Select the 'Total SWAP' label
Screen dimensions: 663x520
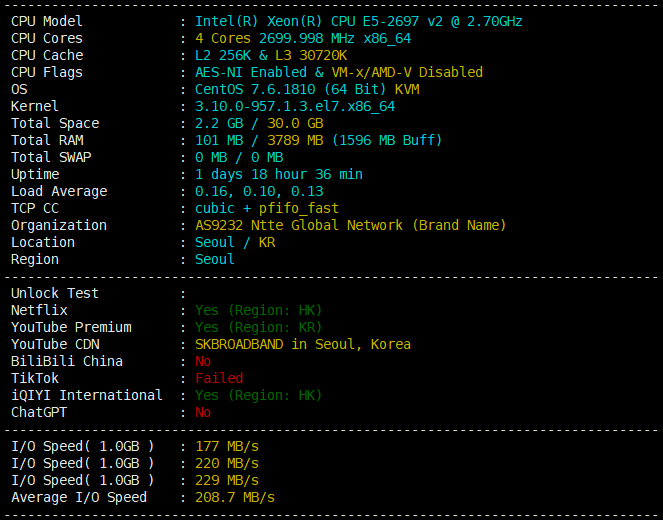[51, 157]
